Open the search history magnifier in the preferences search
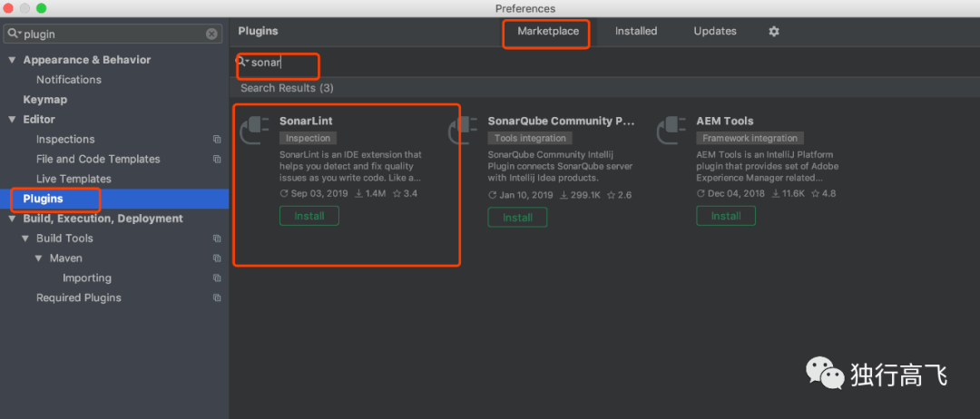Image resolution: width=980 pixels, height=419 pixels. (x=14, y=34)
